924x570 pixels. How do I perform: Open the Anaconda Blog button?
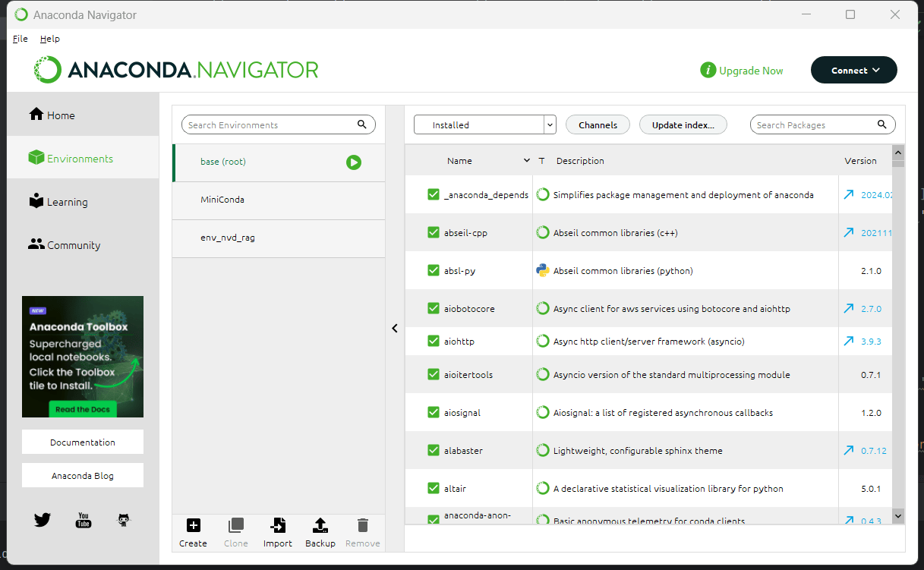(x=83, y=475)
